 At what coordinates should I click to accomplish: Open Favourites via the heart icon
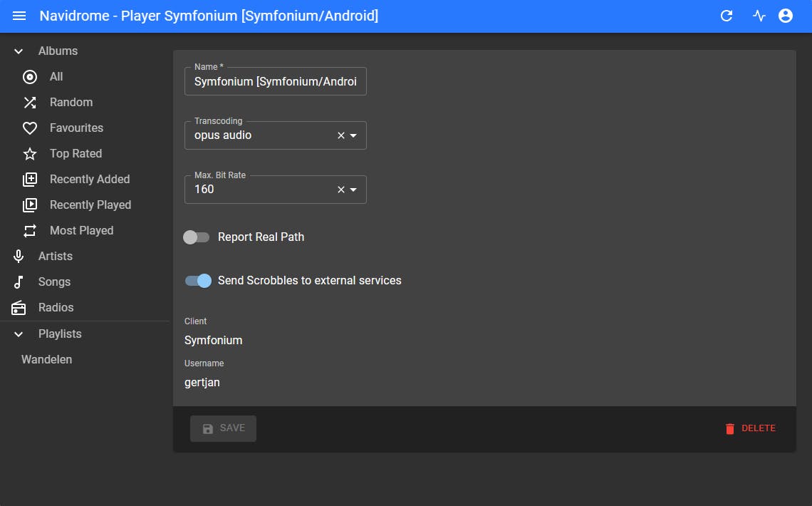tap(29, 128)
